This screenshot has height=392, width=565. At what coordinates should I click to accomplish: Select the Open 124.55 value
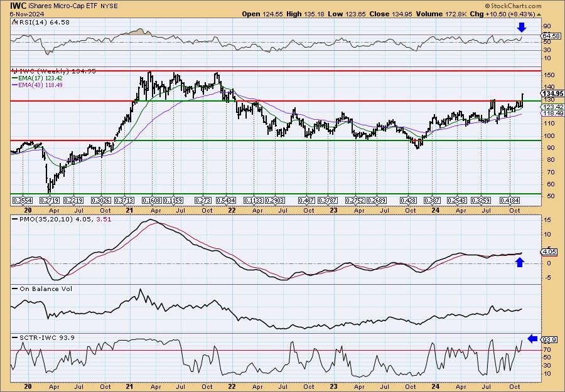point(262,14)
